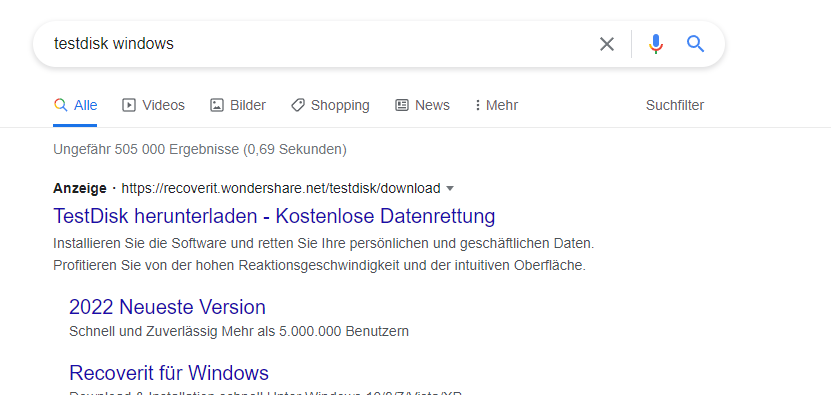Viewport: 831px width, 395px height.
Task: Select the Alle results tab
Action: [x=75, y=106]
